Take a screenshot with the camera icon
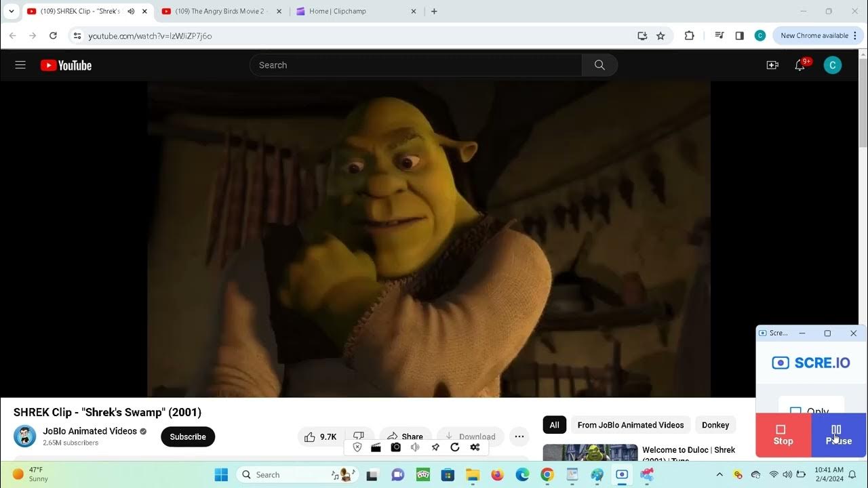This screenshot has width=868, height=488. [395, 447]
